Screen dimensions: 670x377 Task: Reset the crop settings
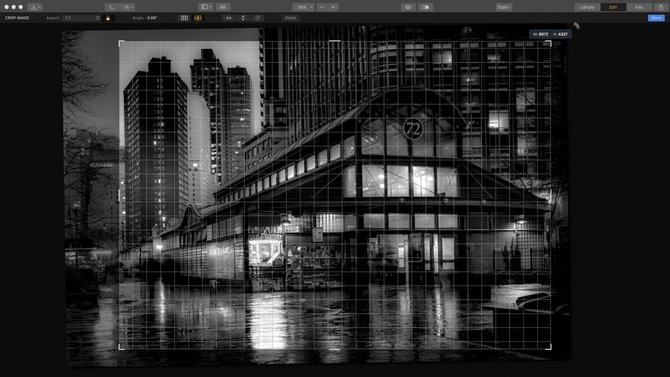pyautogui.click(x=291, y=18)
